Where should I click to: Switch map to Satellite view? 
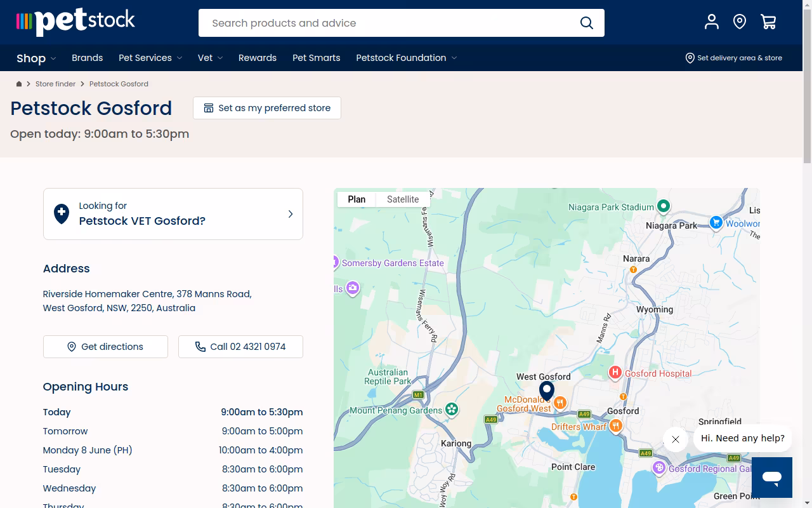(403, 199)
